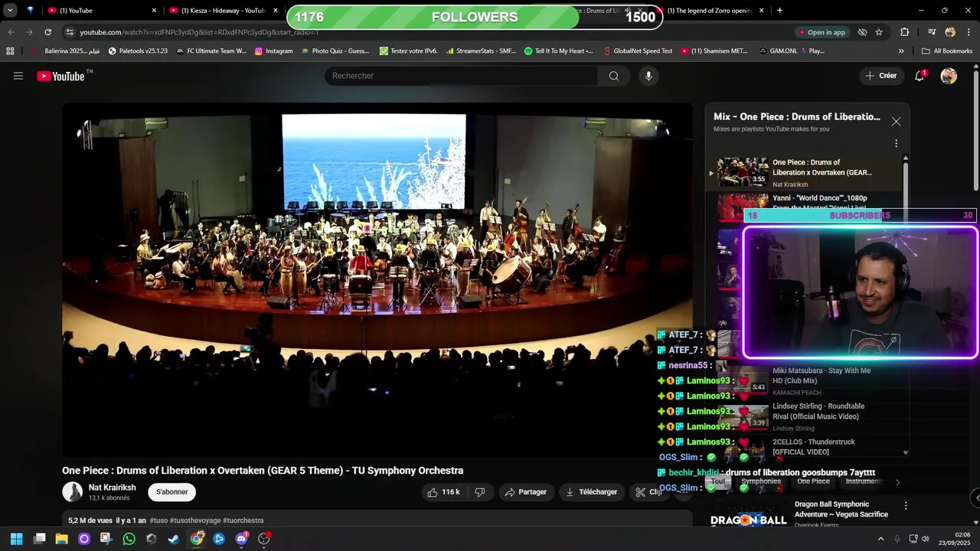Open Discord from the taskbar

coord(241,539)
